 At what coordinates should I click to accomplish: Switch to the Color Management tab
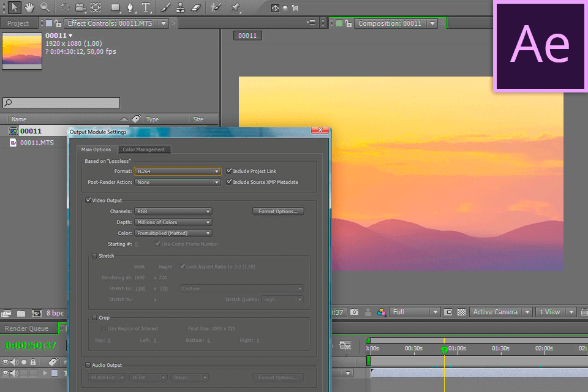(x=143, y=149)
